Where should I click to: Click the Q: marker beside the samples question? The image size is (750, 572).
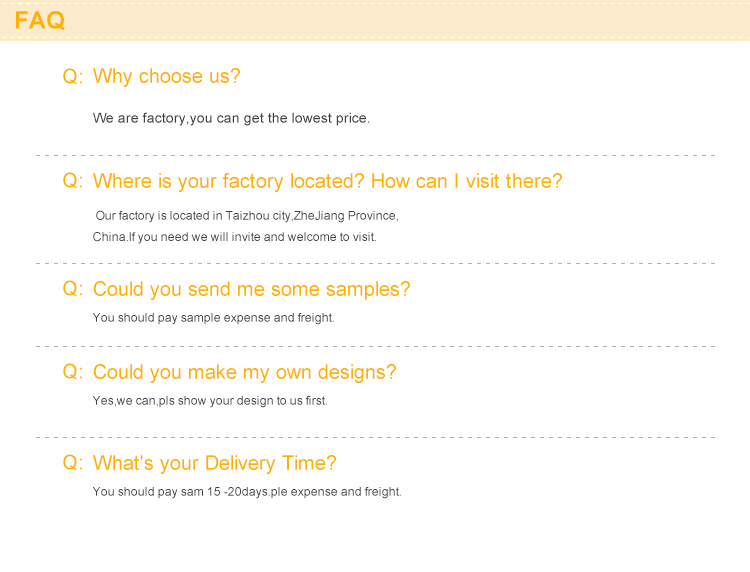click(x=73, y=289)
